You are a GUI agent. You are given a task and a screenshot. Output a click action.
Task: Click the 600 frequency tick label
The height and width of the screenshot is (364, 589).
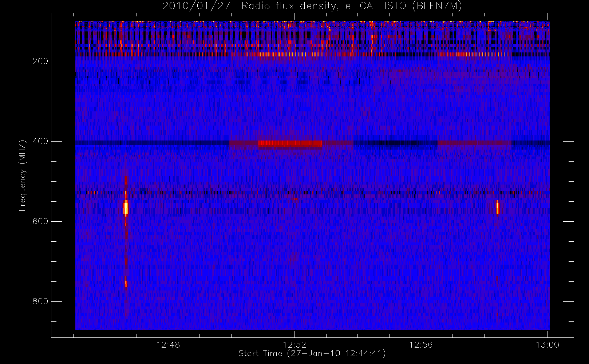pos(40,221)
